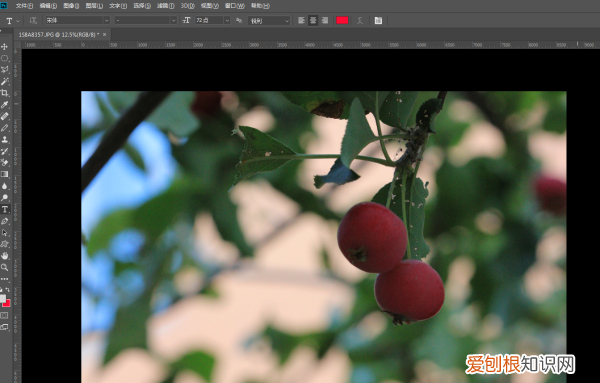Open the 图像 (Image) menu
The height and width of the screenshot is (383, 600).
tap(71, 6)
